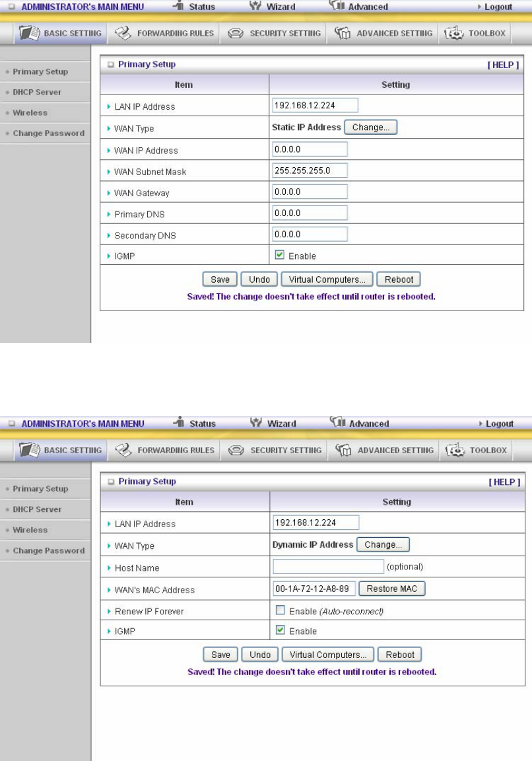Screen dimensions: 532x761
Task: Click Basic Setting book icon on Static IP page
Action: click(29, 33)
